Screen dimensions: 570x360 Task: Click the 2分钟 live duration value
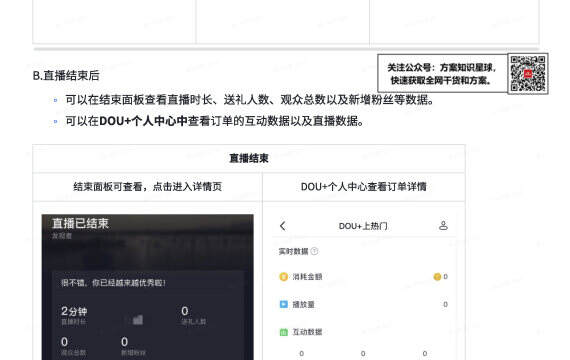pyautogui.click(x=74, y=311)
